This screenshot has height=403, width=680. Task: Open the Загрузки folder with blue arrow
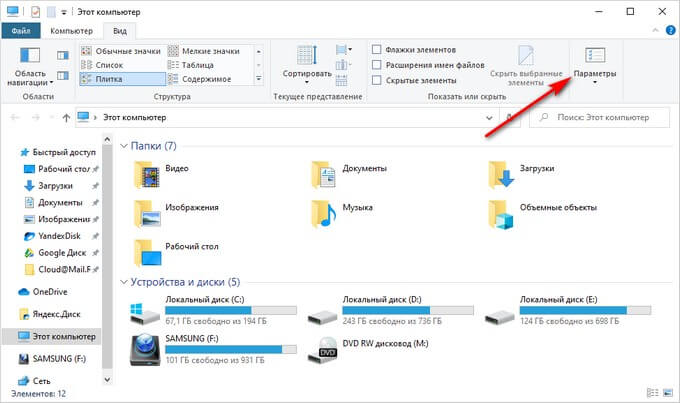(x=500, y=174)
